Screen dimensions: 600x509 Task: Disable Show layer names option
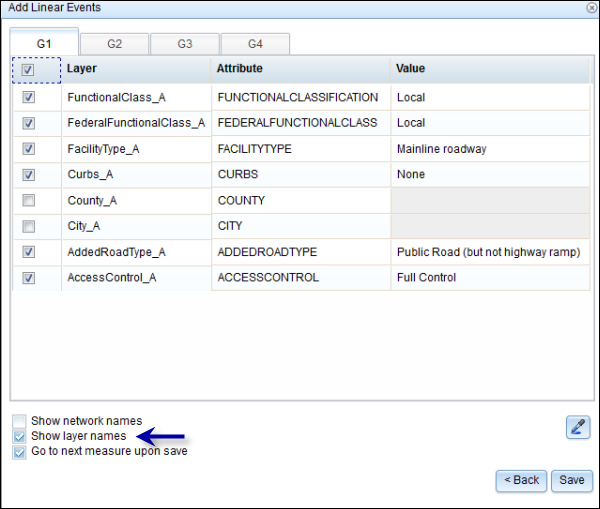[x=20, y=436]
